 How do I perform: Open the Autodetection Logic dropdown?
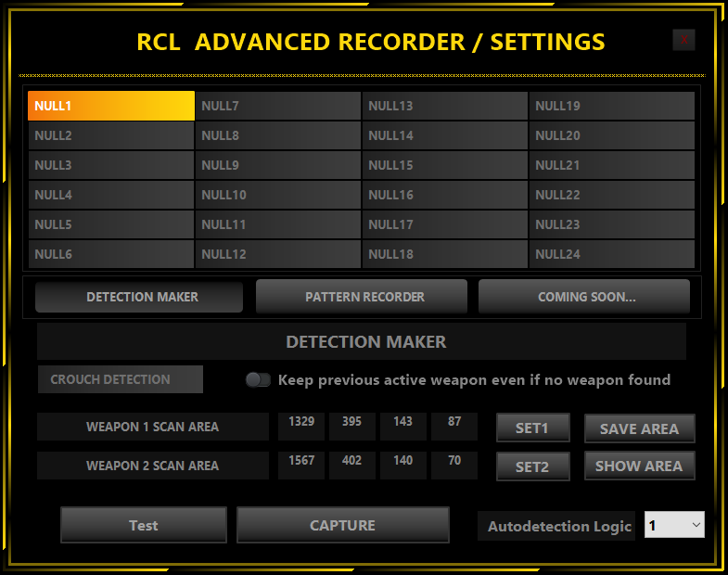pos(674,525)
